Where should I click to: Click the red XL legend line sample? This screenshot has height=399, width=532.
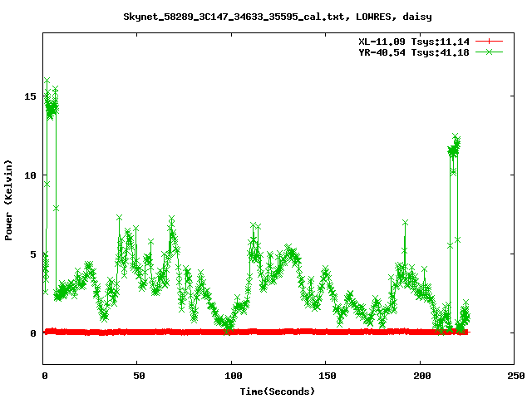click(489, 42)
